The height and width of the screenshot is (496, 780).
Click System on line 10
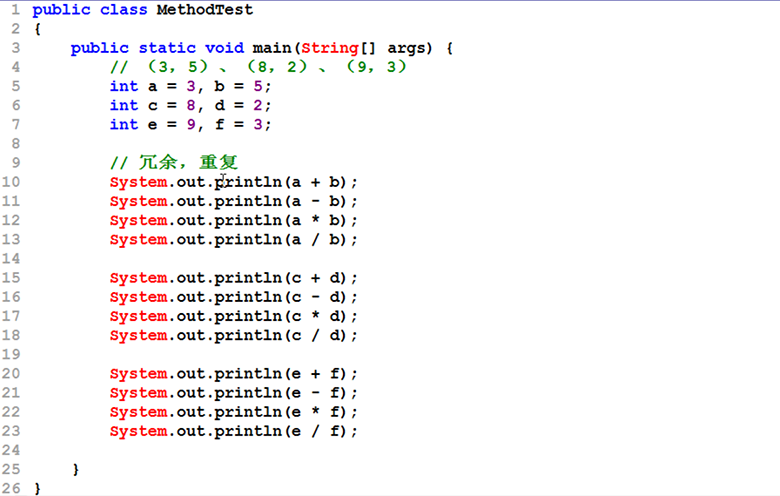coord(138,182)
